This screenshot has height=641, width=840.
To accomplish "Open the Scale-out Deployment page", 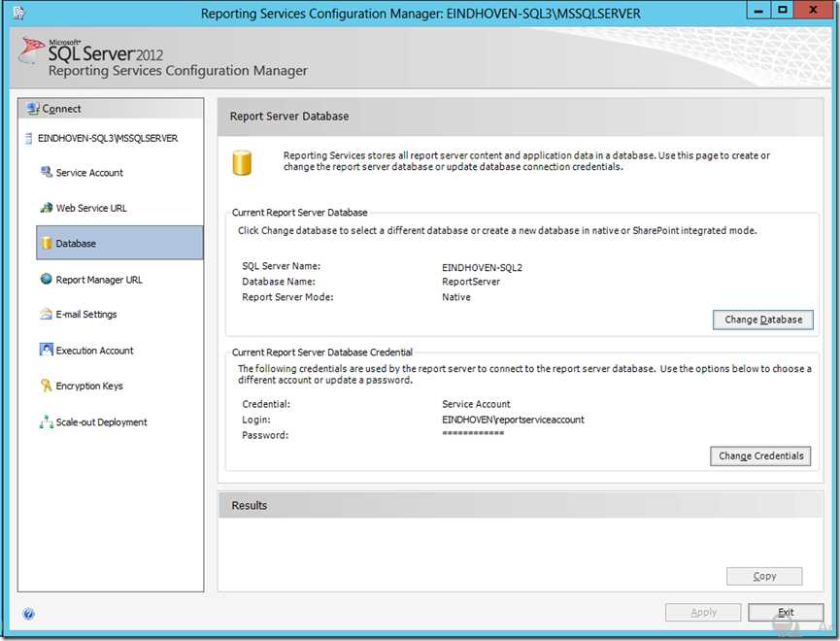I will click(x=101, y=422).
